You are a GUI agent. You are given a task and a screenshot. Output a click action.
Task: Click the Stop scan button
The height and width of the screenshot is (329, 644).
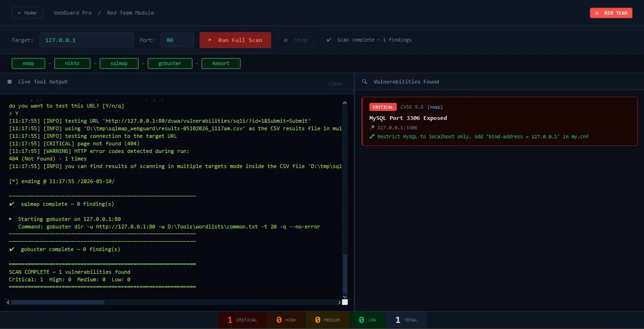pyautogui.click(x=296, y=40)
